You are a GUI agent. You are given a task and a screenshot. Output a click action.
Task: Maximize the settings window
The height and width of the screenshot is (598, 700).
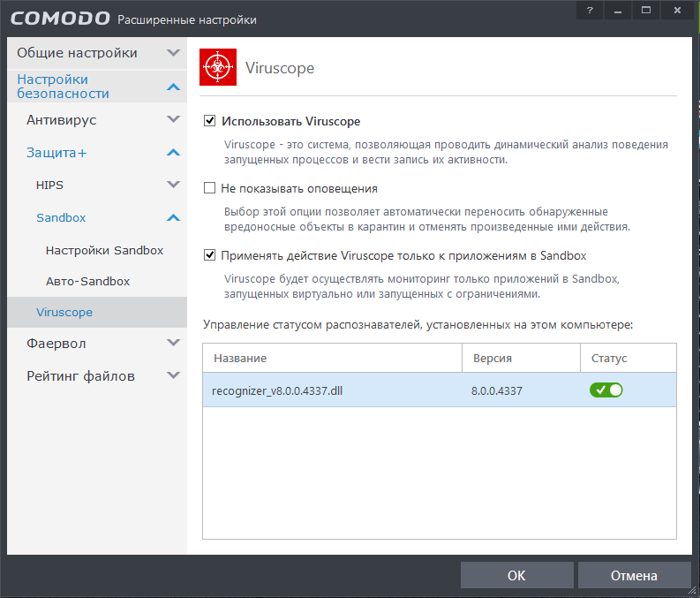coord(646,11)
